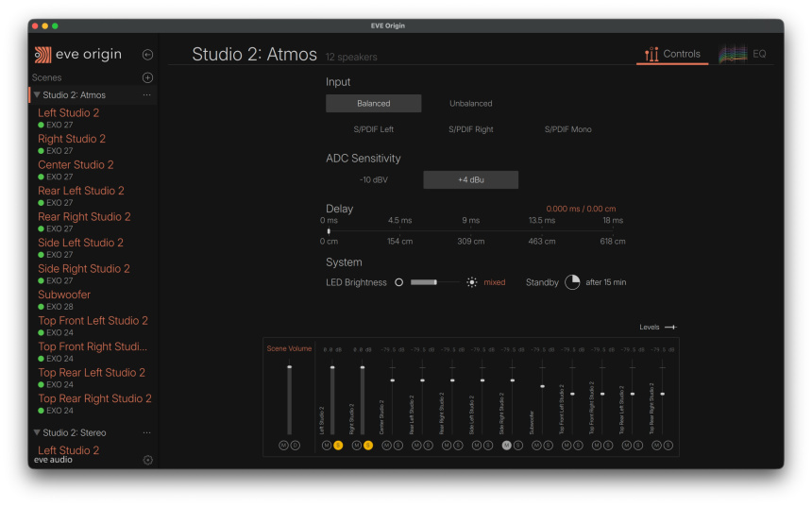812x506 pixels.
Task: Click the Standby timer clock icon
Action: (572, 282)
